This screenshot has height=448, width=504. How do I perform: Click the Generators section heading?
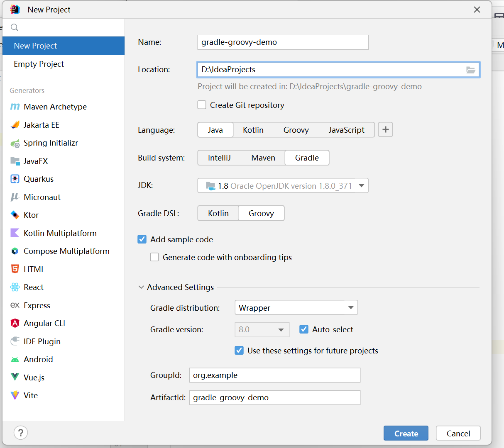point(27,90)
